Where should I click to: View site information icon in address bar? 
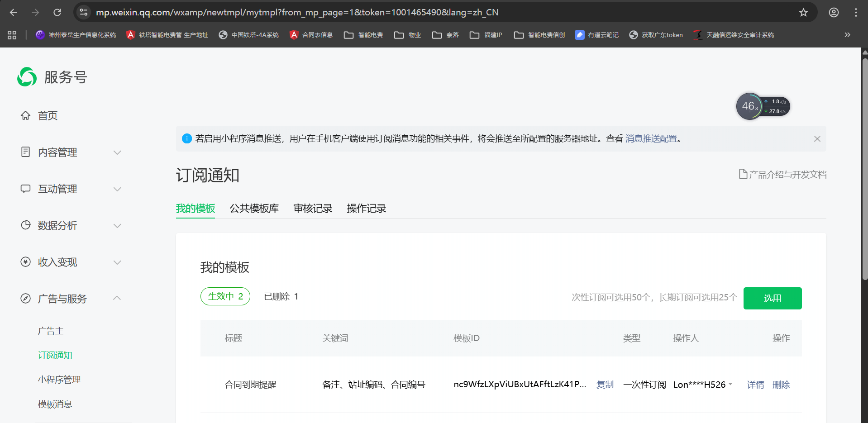click(x=84, y=12)
